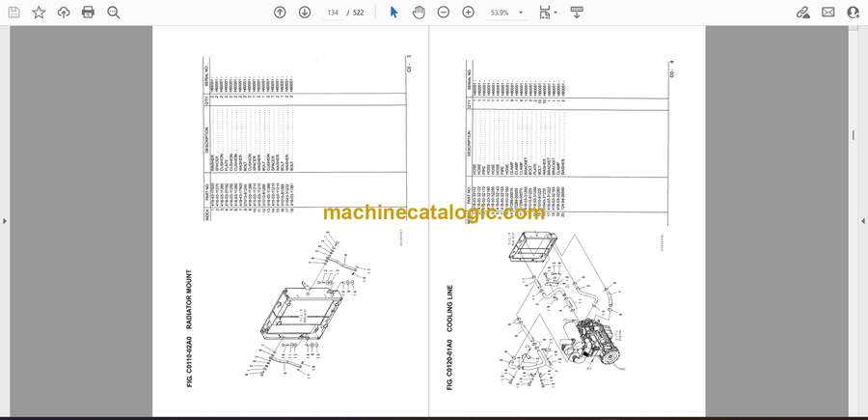Zoom out using the minus button
This screenshot has height=420, width=868.
tap(444, 13)
